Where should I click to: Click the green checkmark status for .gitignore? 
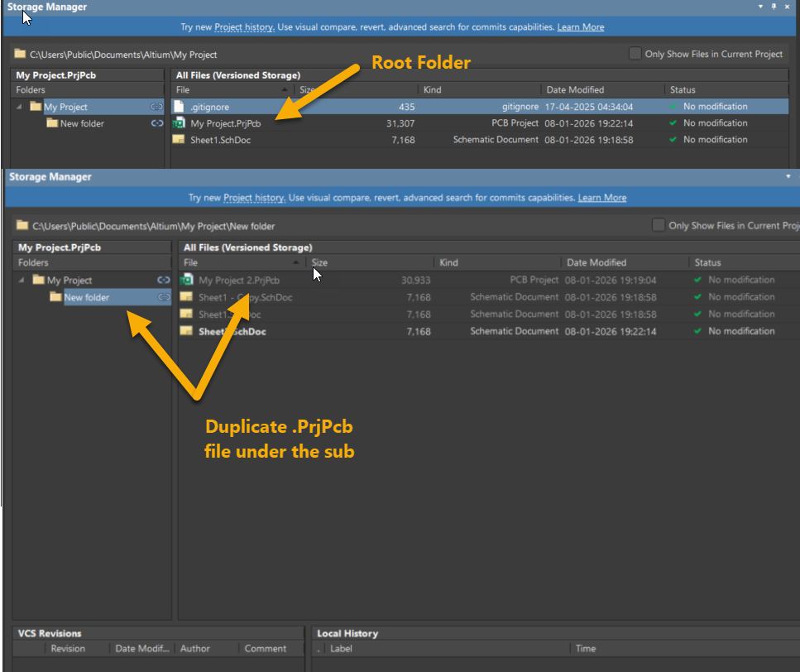point(673,107)
